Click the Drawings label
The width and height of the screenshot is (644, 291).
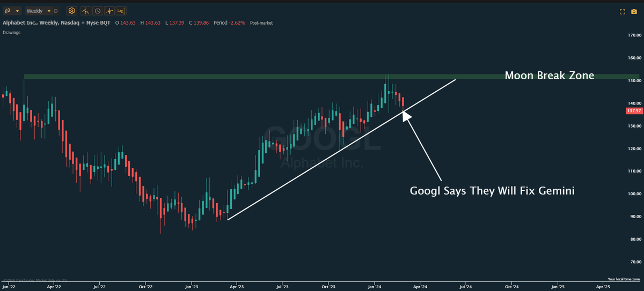(x=11, y=32)
